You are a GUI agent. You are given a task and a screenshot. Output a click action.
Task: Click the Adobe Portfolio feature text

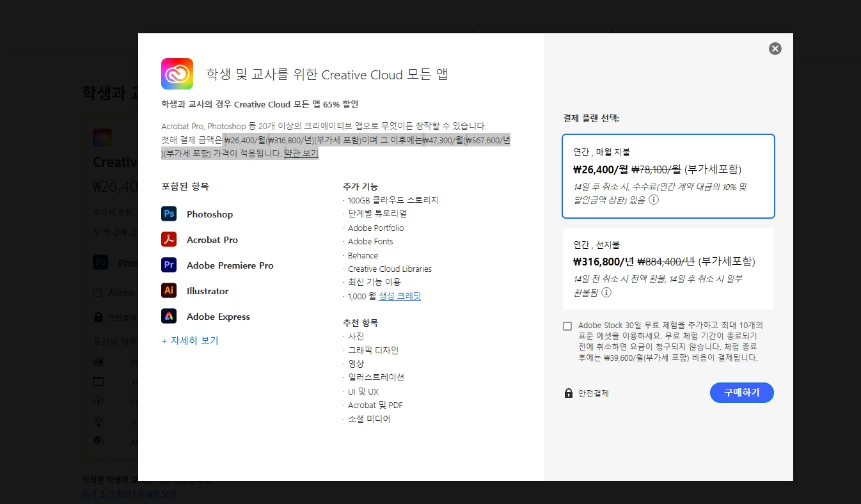376,228
